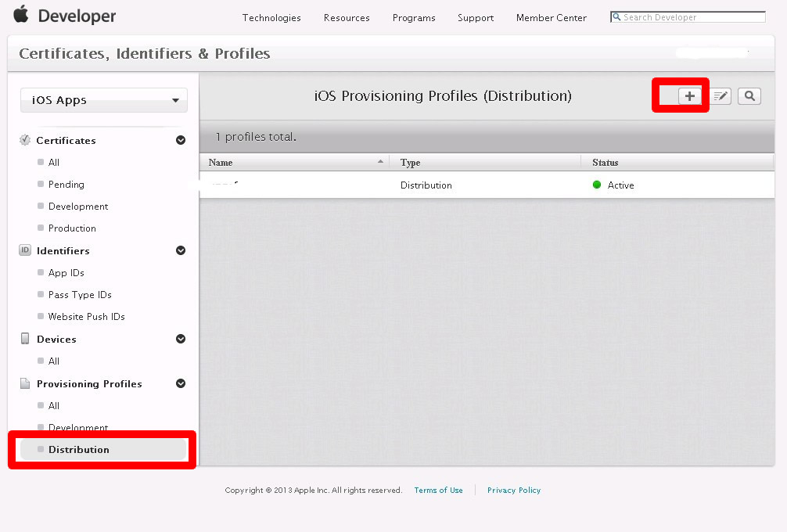
Task: Go to Member Center
Action: [551, 17]
